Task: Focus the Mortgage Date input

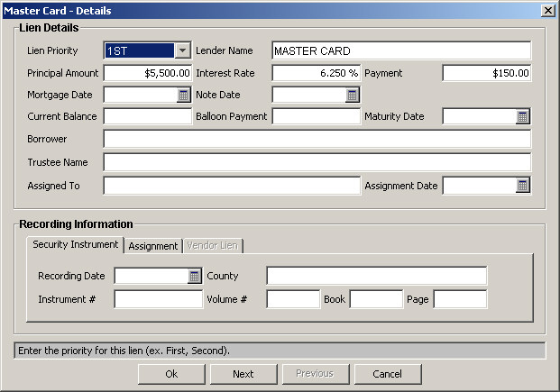Action: (x=141, y=95)
